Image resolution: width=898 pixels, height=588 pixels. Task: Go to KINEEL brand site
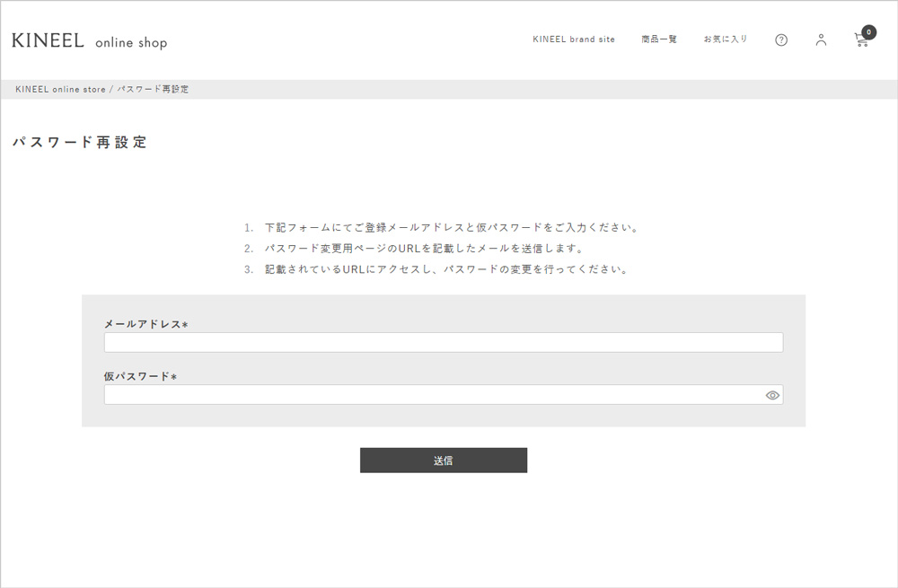point(574,39)
